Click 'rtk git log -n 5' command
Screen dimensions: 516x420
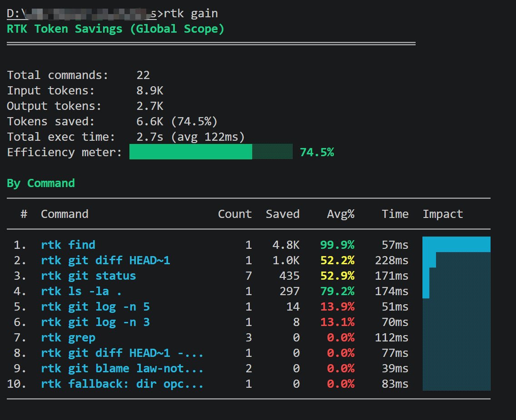point(95,306)
